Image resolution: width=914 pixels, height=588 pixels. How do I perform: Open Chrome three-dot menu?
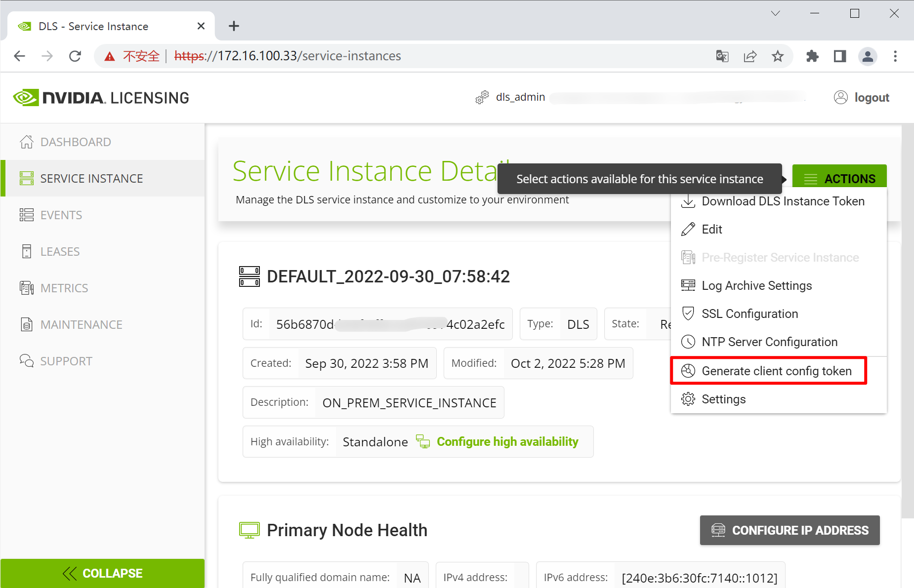(x=895, y=56)
